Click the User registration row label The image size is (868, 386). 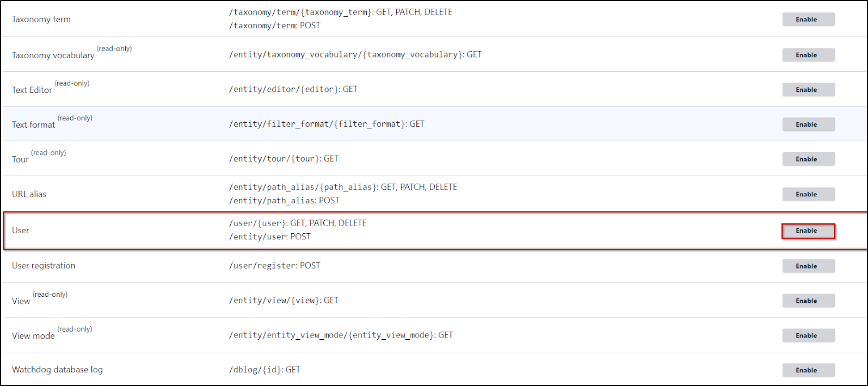click(44, 266)
